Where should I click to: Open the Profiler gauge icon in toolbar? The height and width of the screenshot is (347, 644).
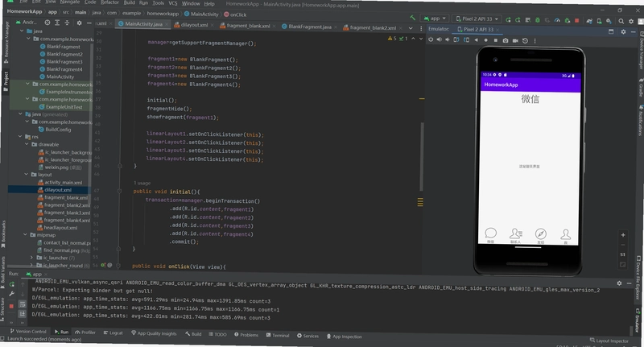click(x=557, y=19)
